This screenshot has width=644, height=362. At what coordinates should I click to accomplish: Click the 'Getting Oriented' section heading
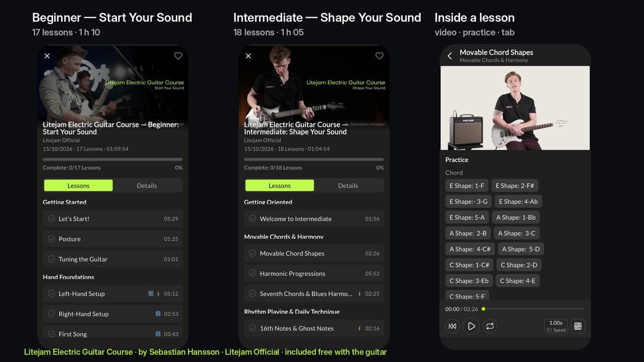point(268,202)
